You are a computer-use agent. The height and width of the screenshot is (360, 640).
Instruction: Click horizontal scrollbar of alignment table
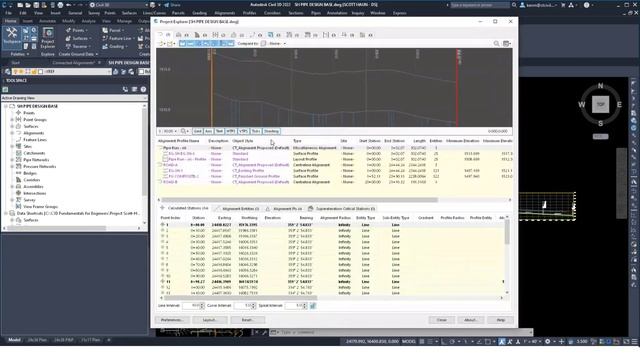click(x=300, y=200)
